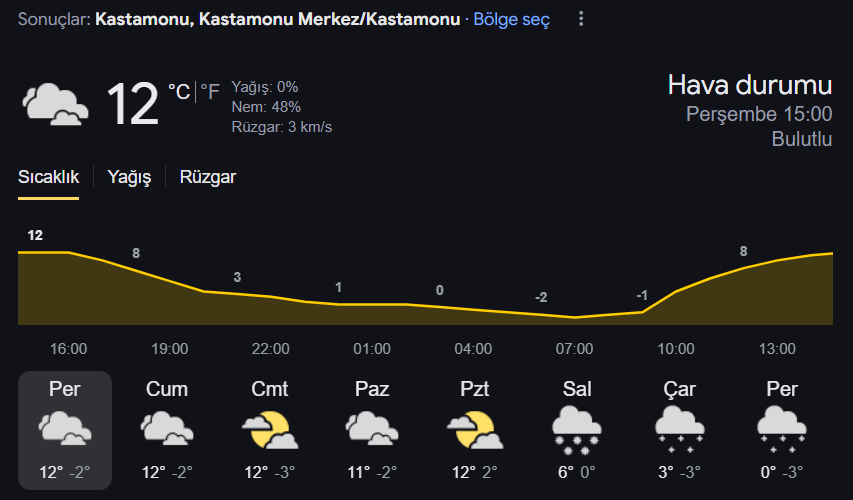The image size is (853, 500).
Task: Select today's highlighted Per forecast card
Action: tap(65, 430)
